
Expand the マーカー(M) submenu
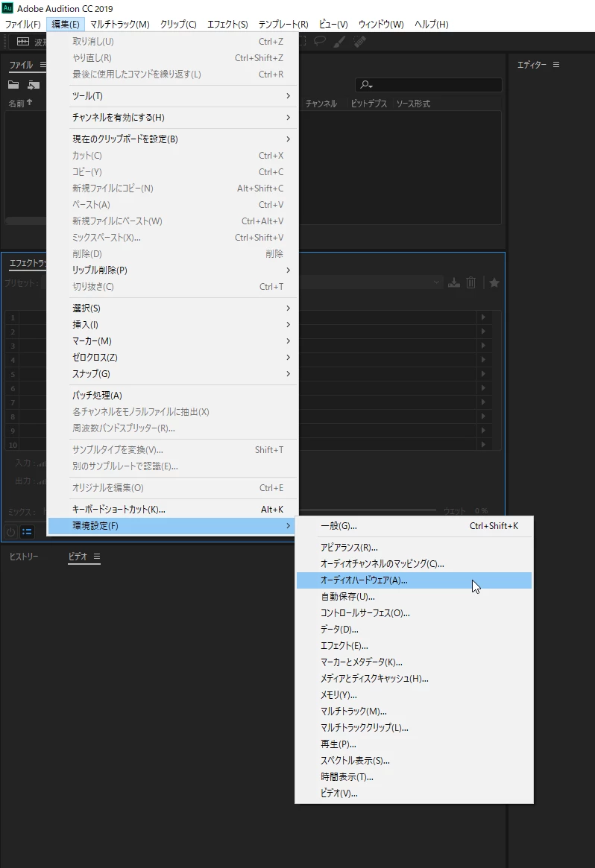172,341
